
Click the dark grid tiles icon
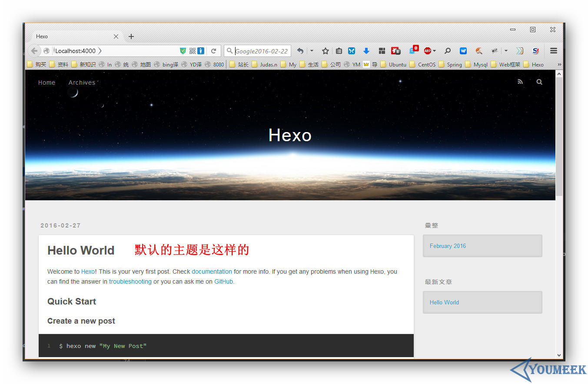click(382, 51)
